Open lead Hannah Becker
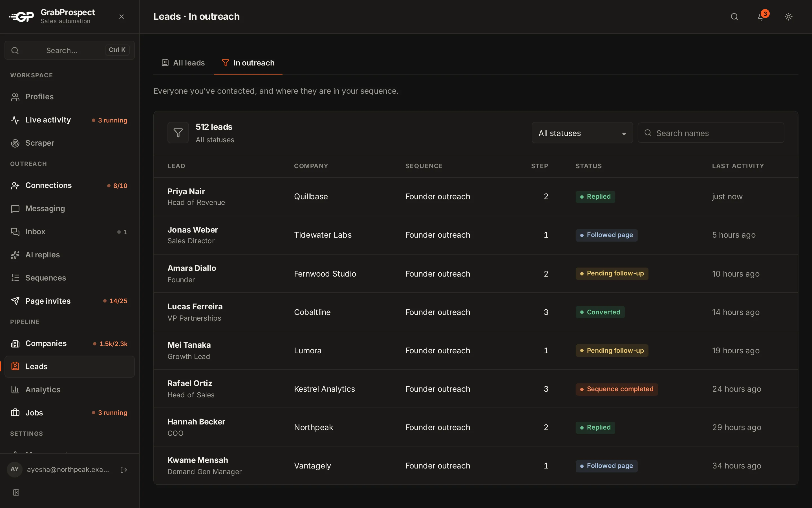Image resolution: width=812 pixels, height=508 pixels. point(196,422)
